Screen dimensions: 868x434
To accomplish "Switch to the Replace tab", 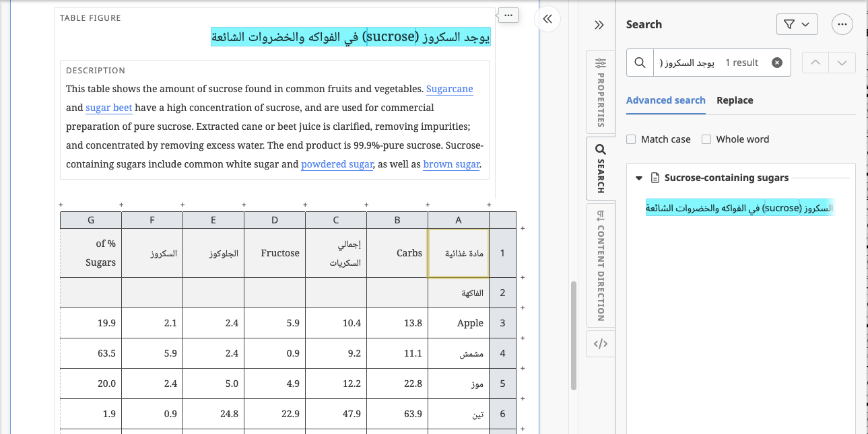I will pyautogui.click(x=735, y=100).
